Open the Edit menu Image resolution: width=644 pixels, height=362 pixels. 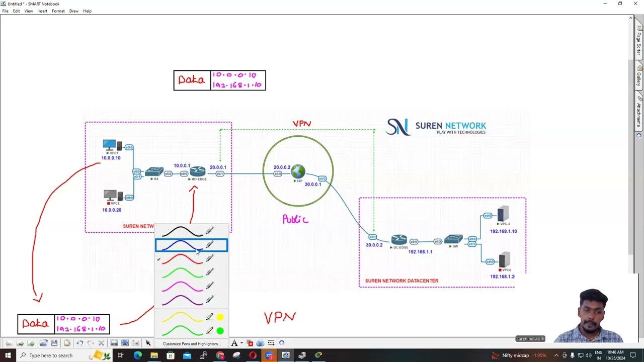[17, 11]
